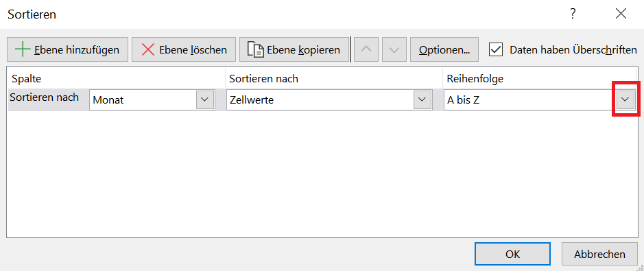Click the A bis Z combo box text
This screenshot has width=644, height=271.
[464, 99]
